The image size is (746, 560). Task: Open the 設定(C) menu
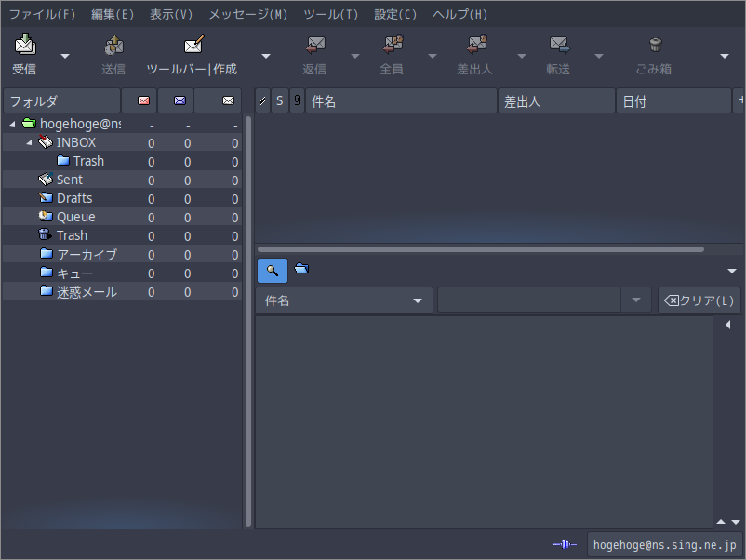pos(395,14)
